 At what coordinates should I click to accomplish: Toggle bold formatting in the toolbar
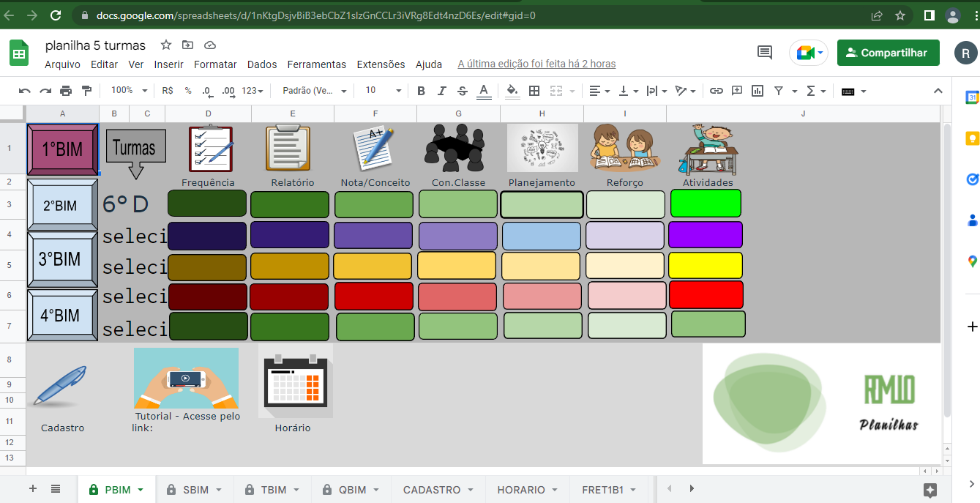pyautogui.click(x=420, y=91)
